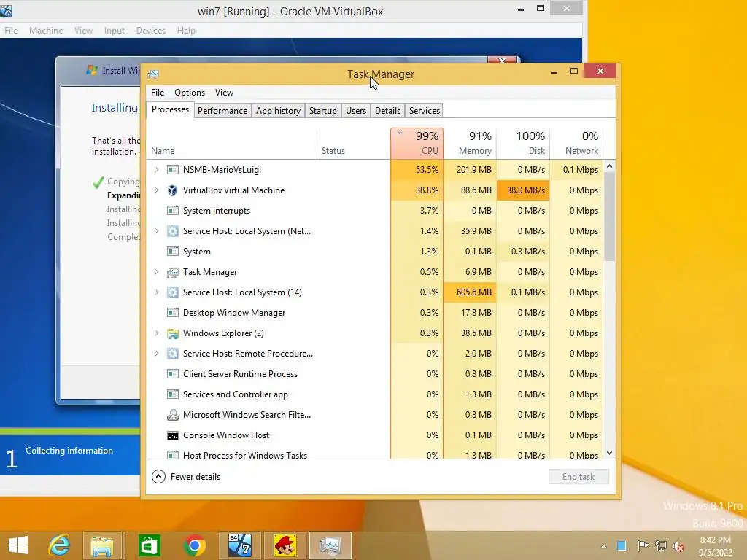Switch to the VirtualBox win7 taskbar icon
Image resolution: width=747 pixels, height=560 pixels.
click(x=239, y=545)
